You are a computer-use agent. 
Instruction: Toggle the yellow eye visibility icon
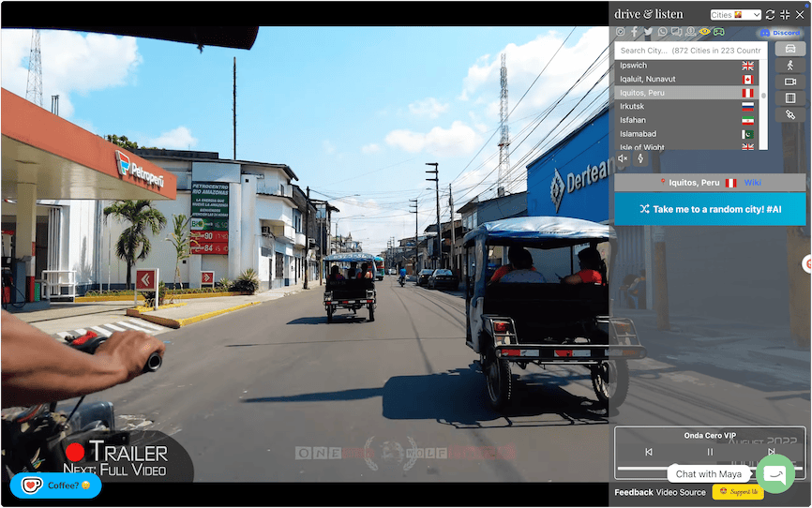(x=704, y=32)
